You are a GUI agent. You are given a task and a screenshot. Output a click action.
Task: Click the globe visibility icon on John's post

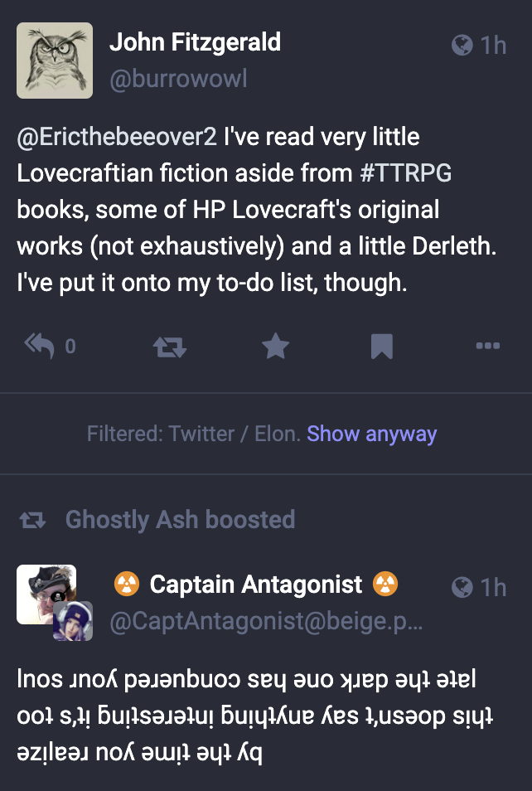462,45
